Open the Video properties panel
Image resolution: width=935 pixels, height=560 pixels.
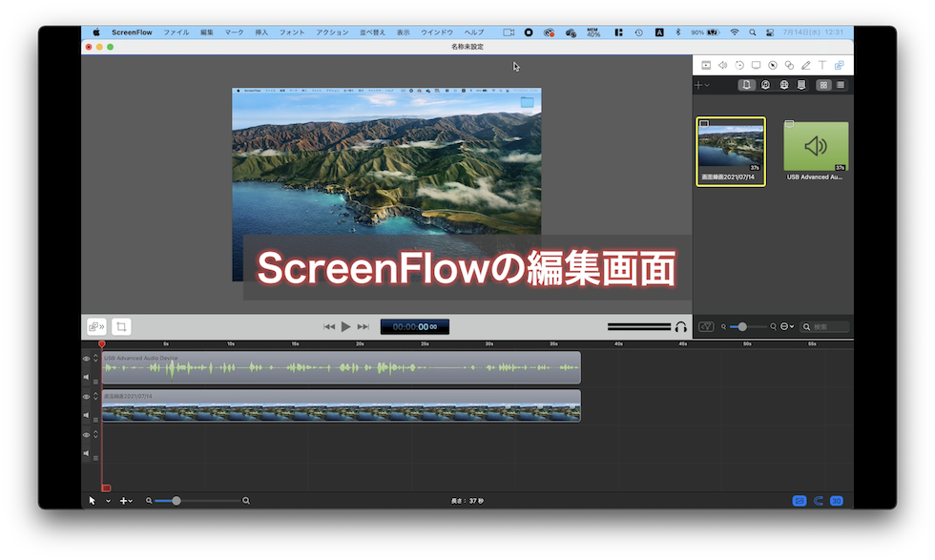click(706, 65)
